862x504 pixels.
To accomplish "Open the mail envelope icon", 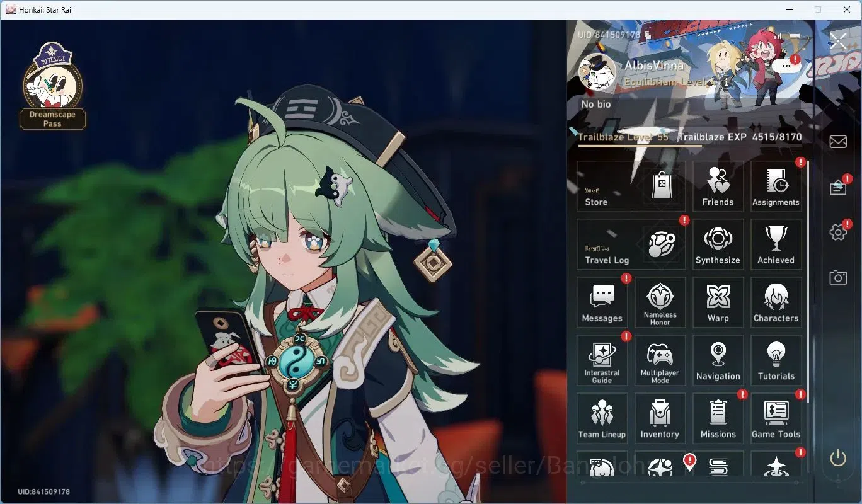I will [838, 142].
